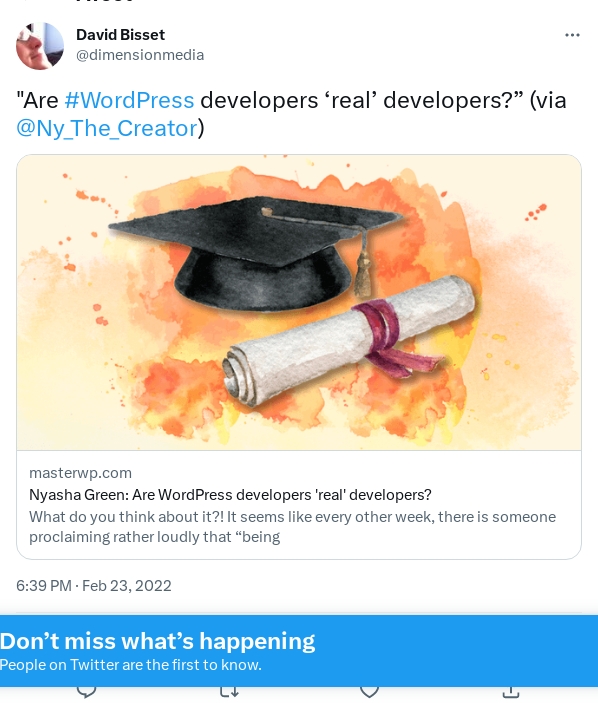Open the @dimensionmedia handle link
Screen dimensions: 598x703
pos(140,55)
